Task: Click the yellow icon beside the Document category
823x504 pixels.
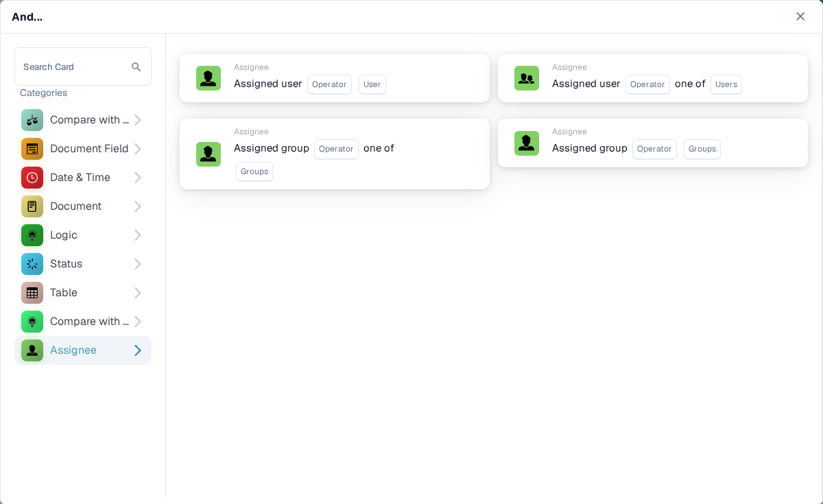Action: pyautogui.click(x=32, y=206)
